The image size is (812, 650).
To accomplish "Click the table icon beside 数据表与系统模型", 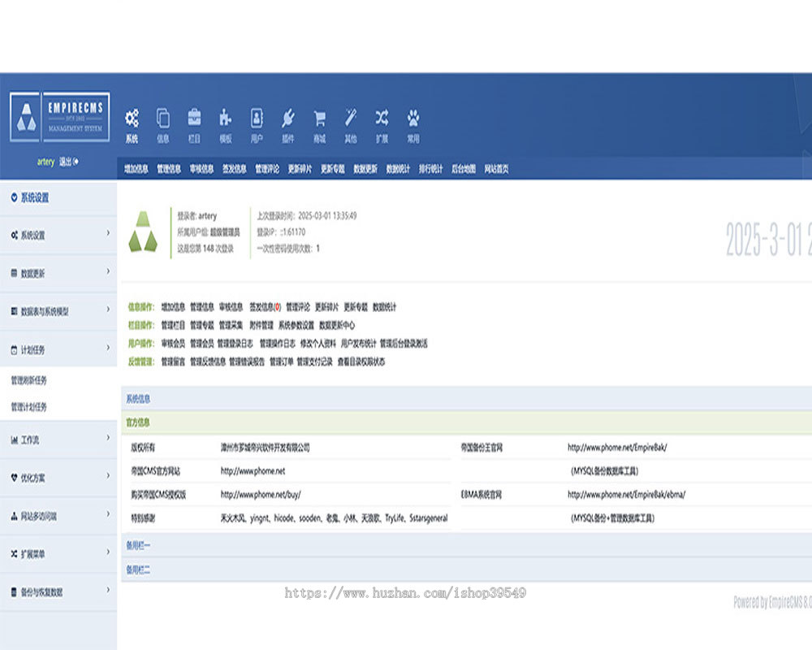I will (x=14, y=311).
